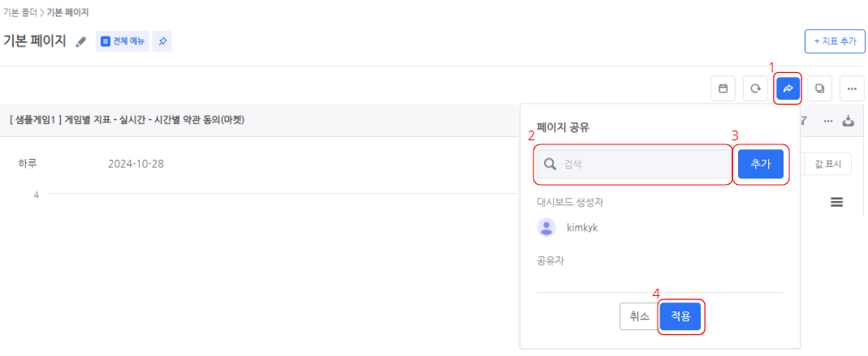
Task: Click the pencil icon to rename page
Action: 80,42
